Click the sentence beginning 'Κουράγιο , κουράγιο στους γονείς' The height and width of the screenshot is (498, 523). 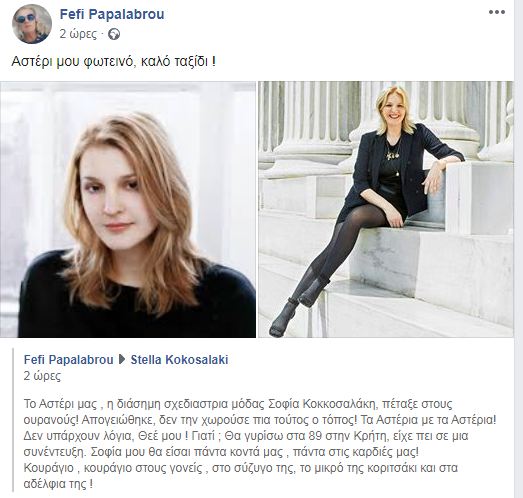tap(240, 468)
